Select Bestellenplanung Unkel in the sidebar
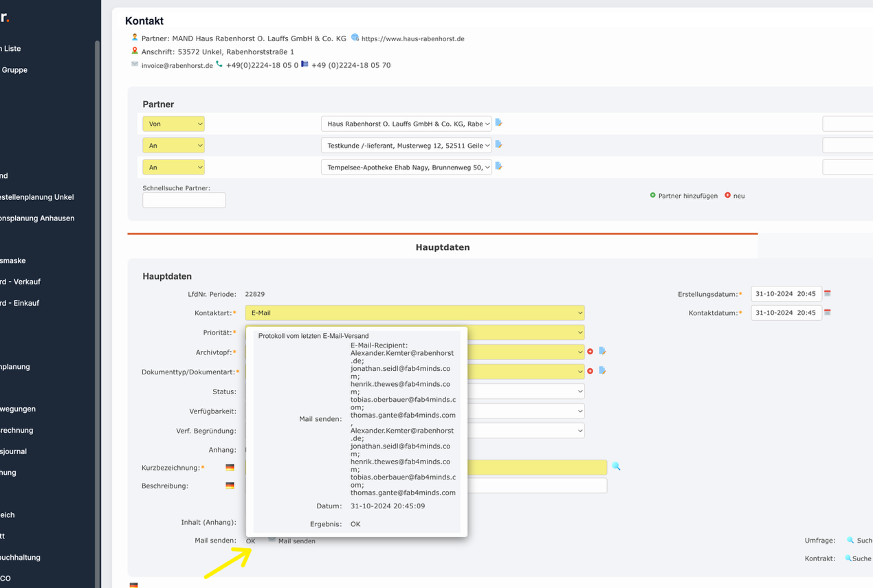This screenshot has width=873, height=588. (38, 197)
